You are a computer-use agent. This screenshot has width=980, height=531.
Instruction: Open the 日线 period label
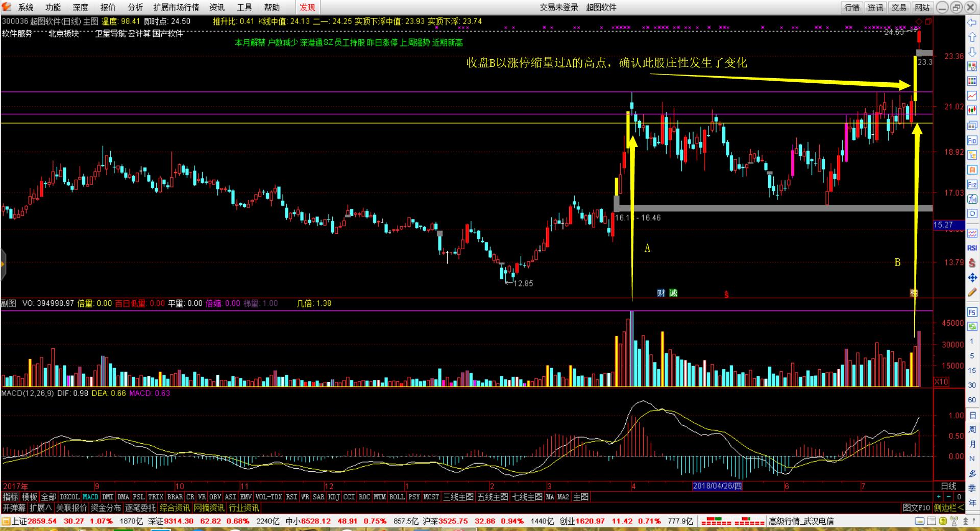948,486
